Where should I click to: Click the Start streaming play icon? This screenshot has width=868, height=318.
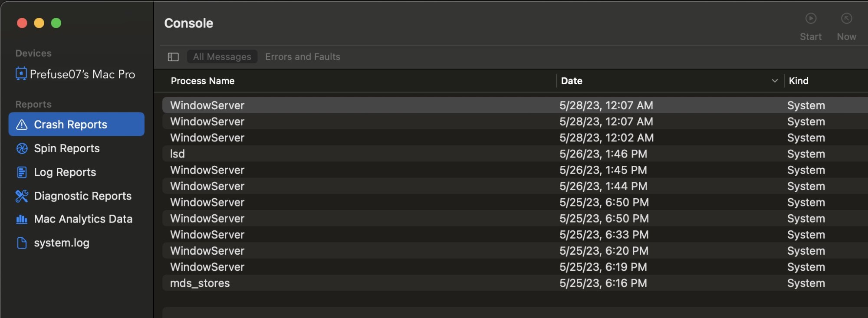(811, 19)
